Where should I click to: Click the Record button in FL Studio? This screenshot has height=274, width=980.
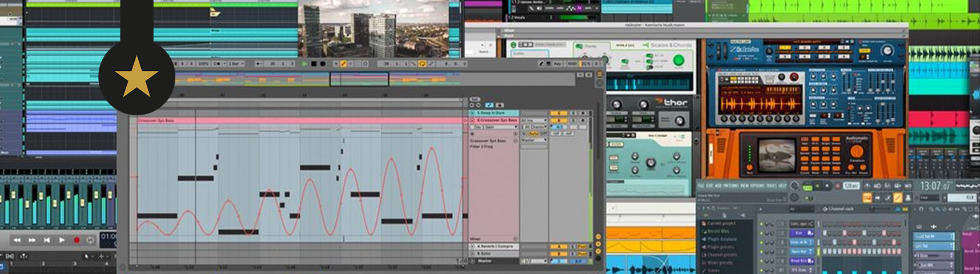[838, 186]
